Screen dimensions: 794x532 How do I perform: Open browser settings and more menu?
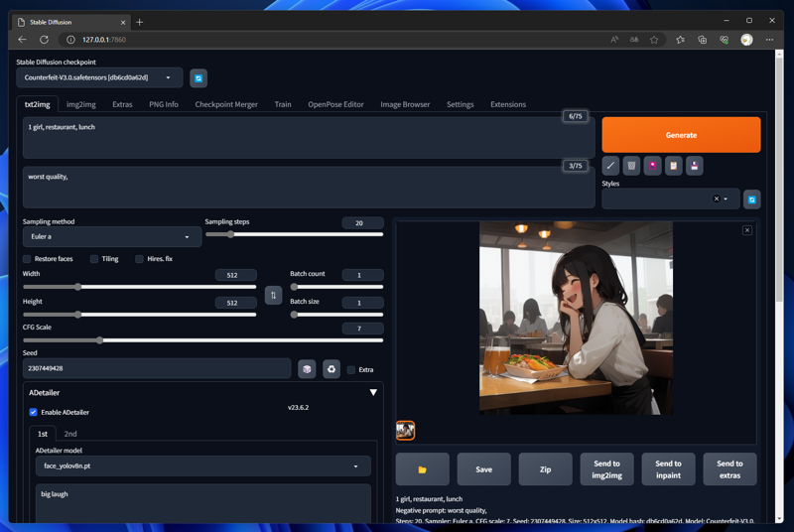(x=769, y=40)
